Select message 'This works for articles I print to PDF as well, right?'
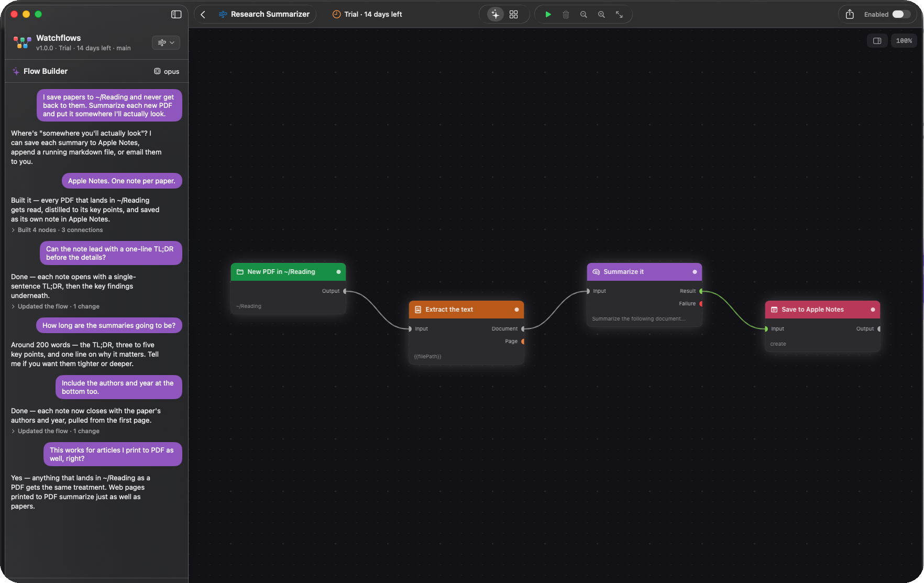Image resolution: width=924 pixels, height=583 pixels. point(113,454)
